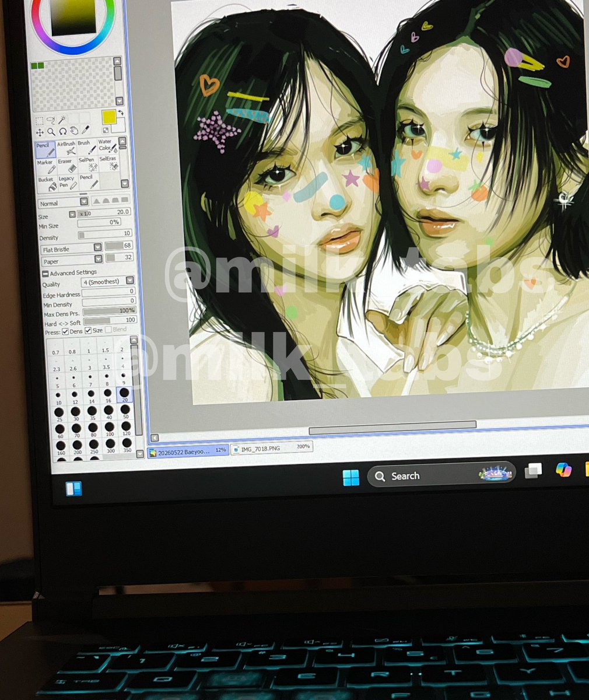Click the swatches panel scroll-up arrow
This screenshot has height=700, width=589.
pos(117,61)
